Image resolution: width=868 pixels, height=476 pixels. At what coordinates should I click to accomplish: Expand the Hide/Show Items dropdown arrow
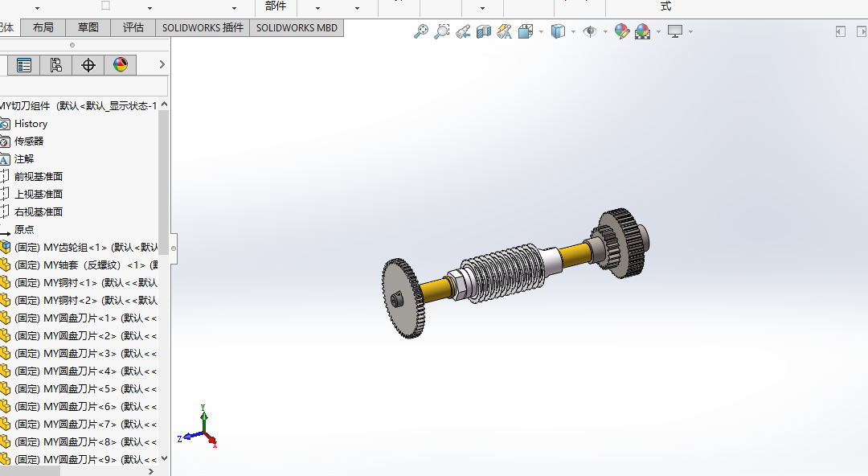point(605,31)
